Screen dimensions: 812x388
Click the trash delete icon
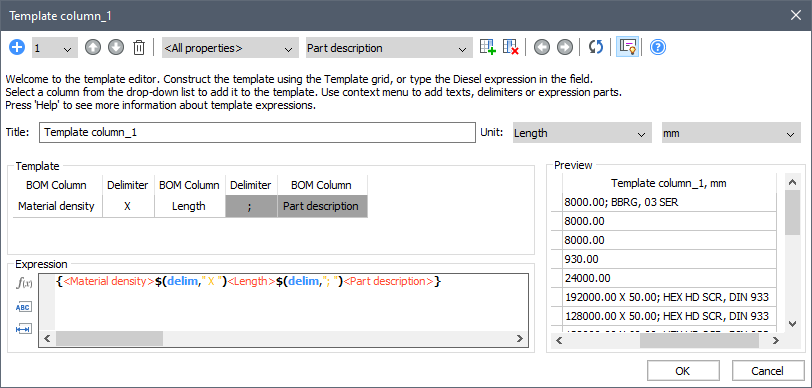pos(139,48)
